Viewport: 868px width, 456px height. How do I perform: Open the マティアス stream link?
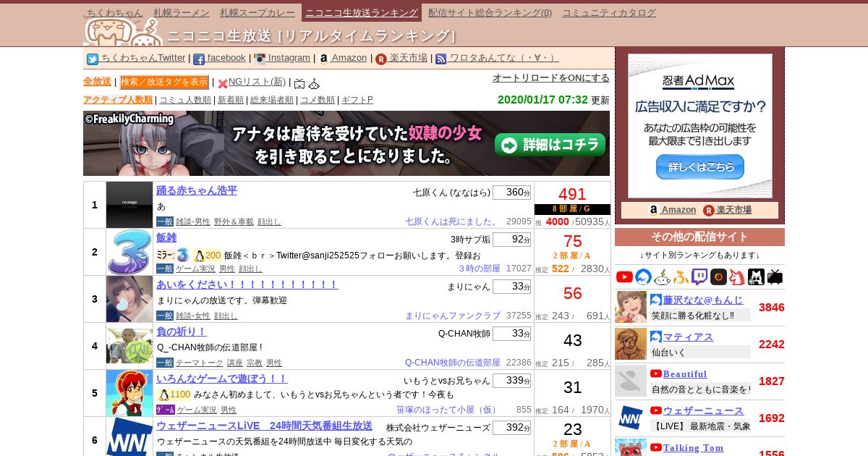(688, 337)
